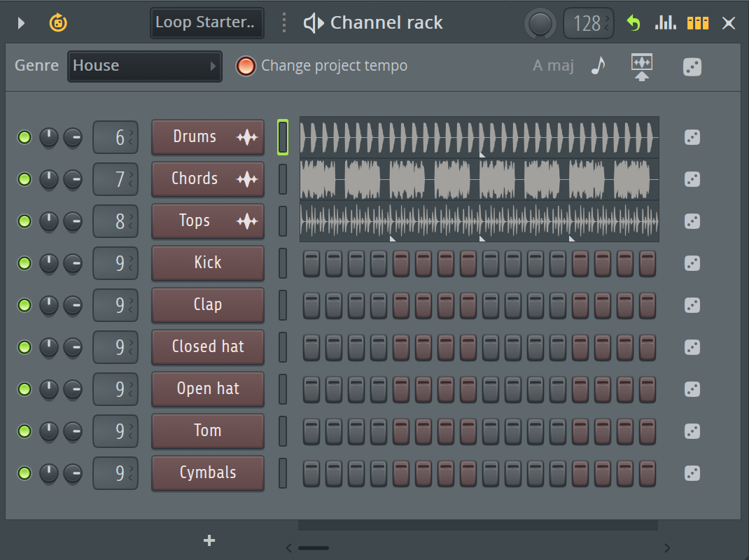Click the music note icon

598,66
